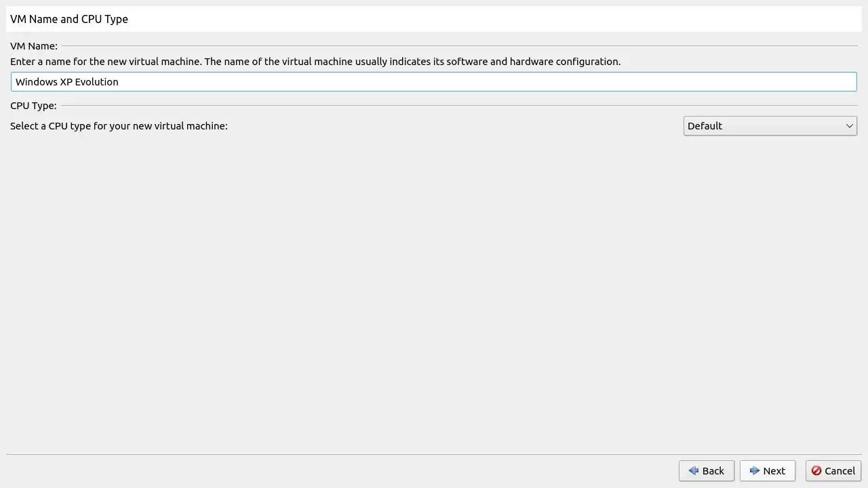
Task: Go to the Next wizard page
Action: coord(768,471)
